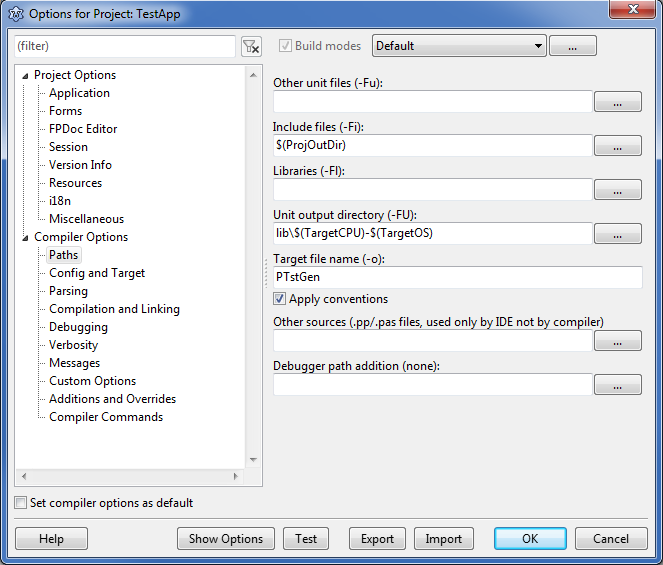Image resolution: width=663 pixels, height=565 pixels.
Task: Click the Target file name field
Action: pyautogui.click(x=458, y=277)
